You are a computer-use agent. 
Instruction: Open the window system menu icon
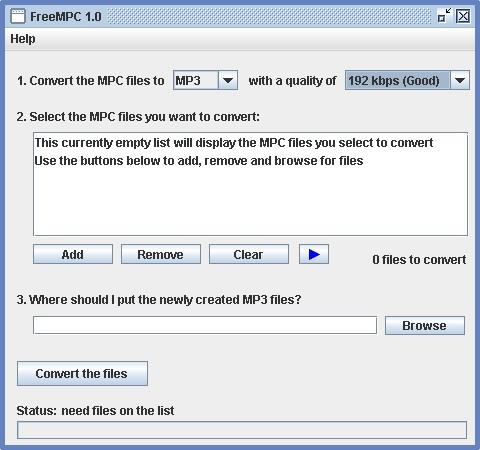click(18, 16)
